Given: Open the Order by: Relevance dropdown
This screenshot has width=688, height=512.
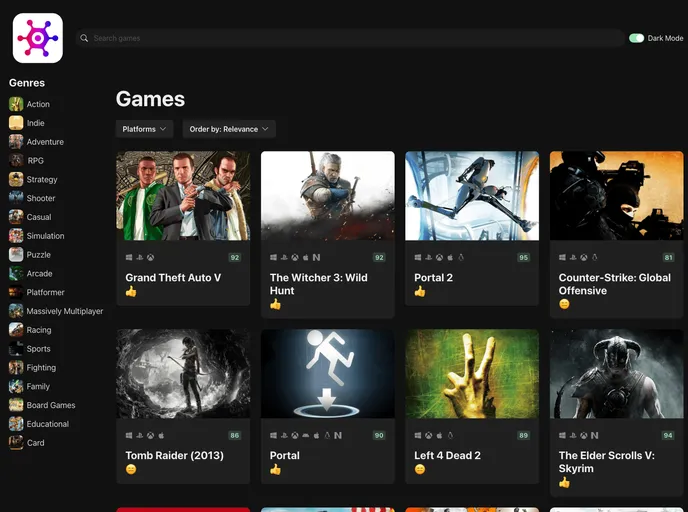Looking at the screenshot, I should coord(229,129).
